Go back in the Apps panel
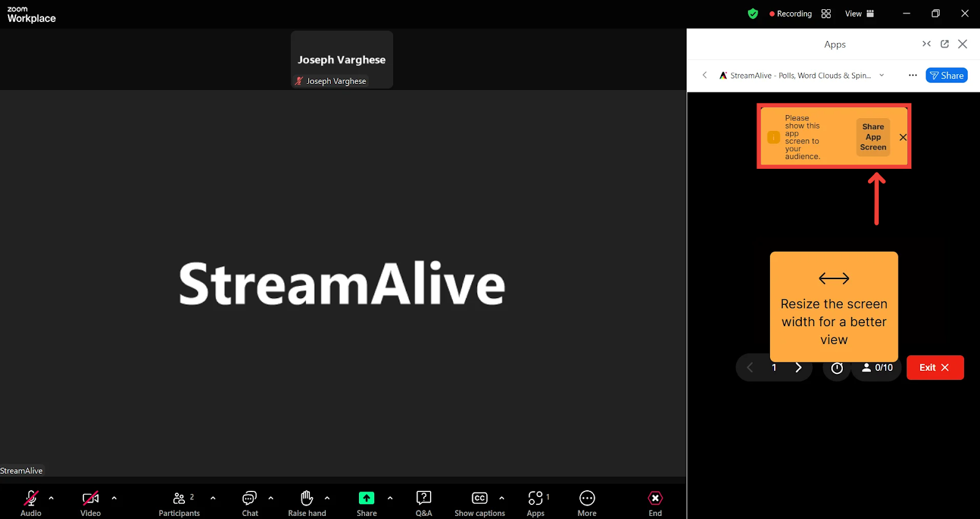Screen dimensions: 980x519 pos(705,75)
